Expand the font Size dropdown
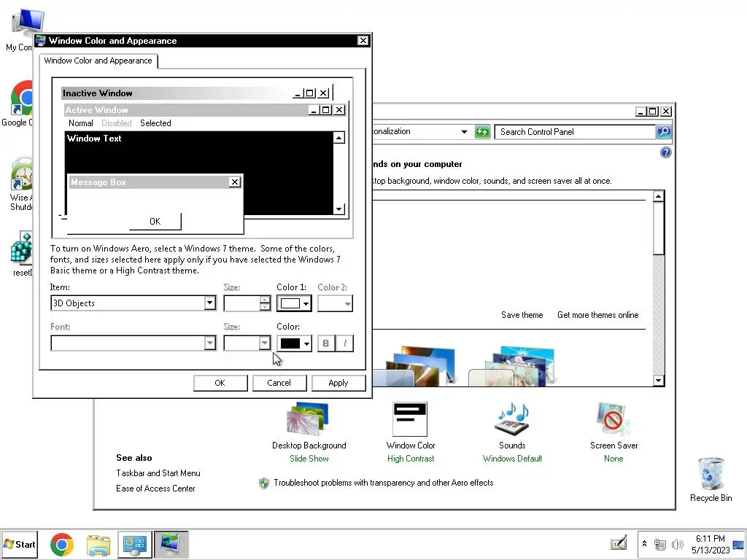The height and width of the screenshot is (560, 747). 264,343
